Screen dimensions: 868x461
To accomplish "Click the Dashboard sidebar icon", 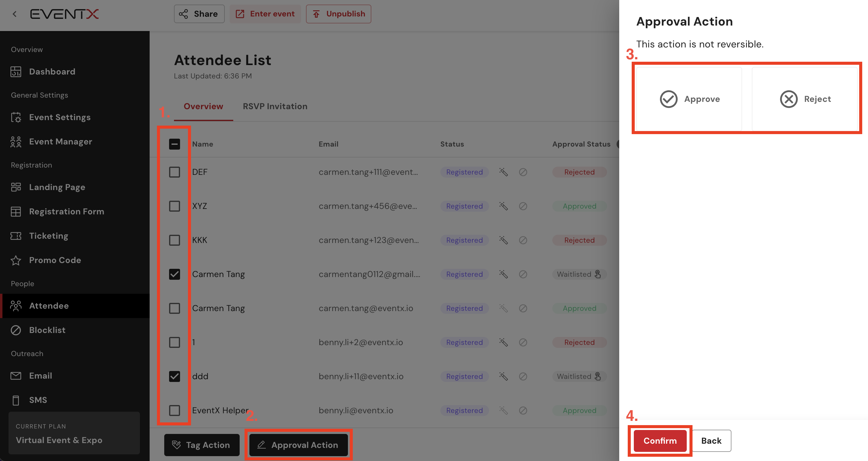I will [16, 71].
